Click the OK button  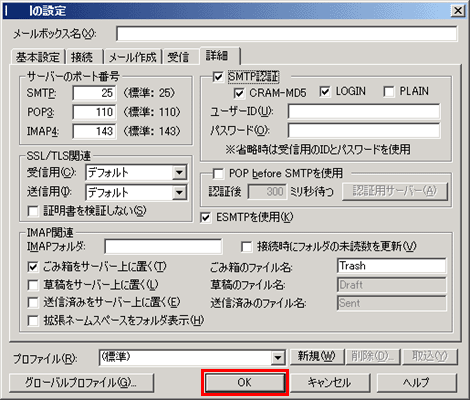click(245, 382)
